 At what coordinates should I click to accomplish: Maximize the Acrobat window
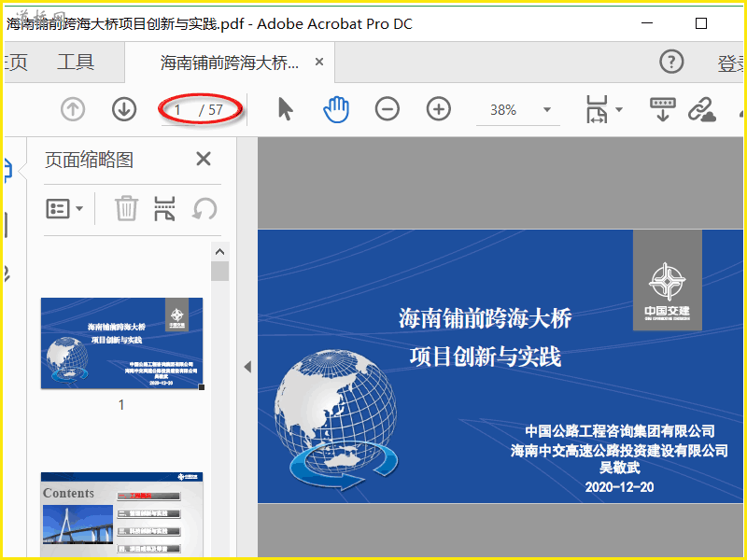(701, 23)
